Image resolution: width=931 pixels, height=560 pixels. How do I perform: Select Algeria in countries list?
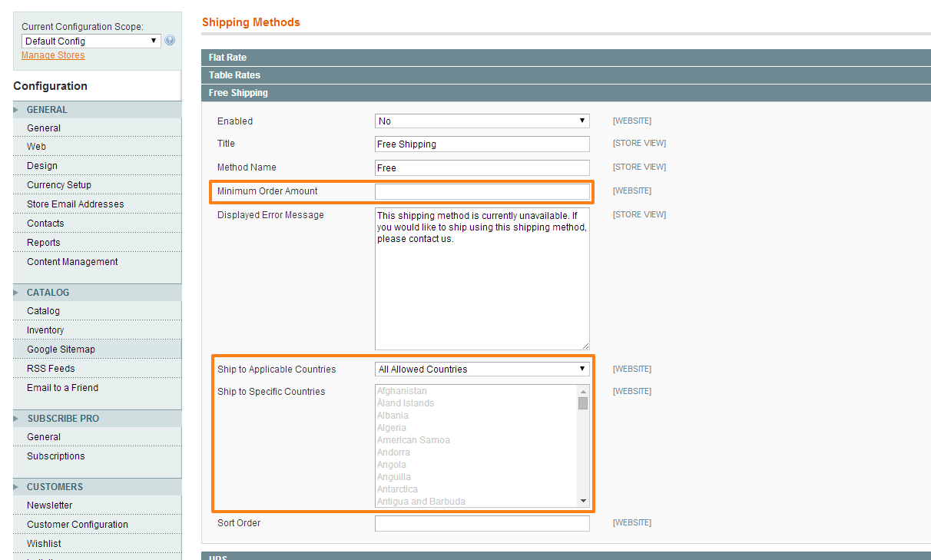pos(392,428)
